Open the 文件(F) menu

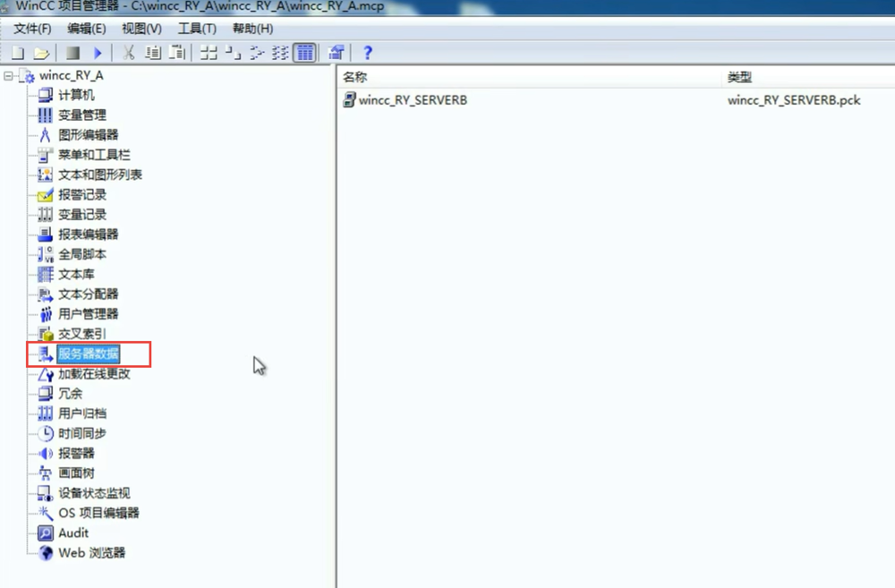[x=32, y=29]
